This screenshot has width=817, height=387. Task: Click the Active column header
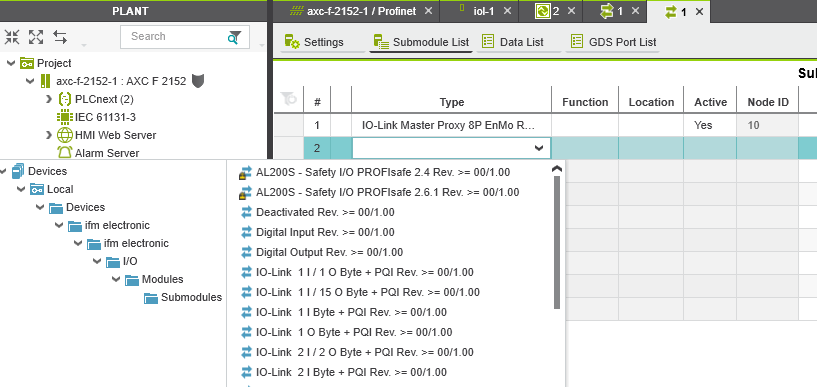(x=710, y=102)
